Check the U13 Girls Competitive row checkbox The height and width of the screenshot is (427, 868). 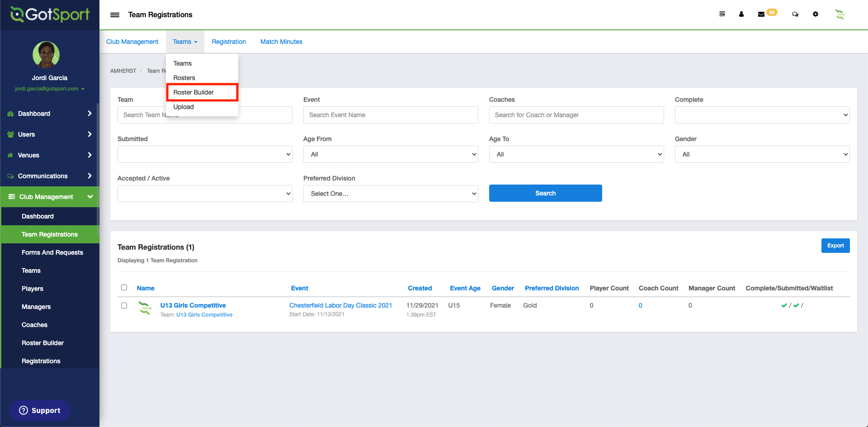pyautogui.click(x=124, y=306)
